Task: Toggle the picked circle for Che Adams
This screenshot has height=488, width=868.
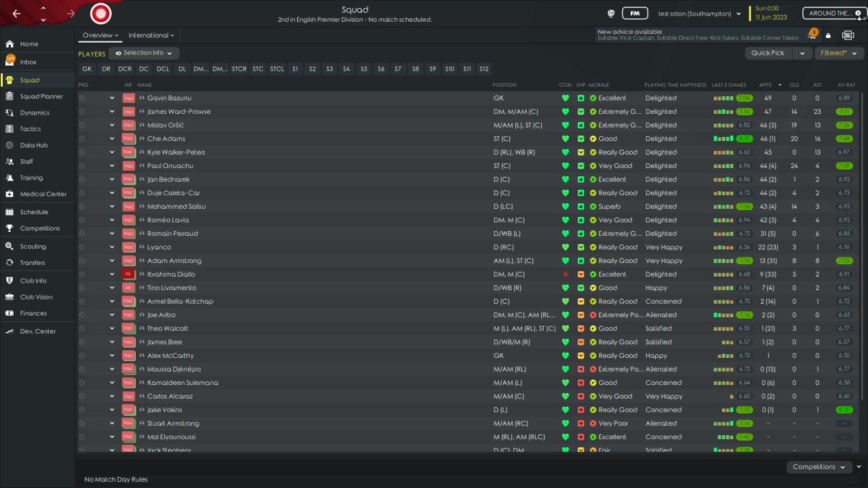Action: coord(82,139)
